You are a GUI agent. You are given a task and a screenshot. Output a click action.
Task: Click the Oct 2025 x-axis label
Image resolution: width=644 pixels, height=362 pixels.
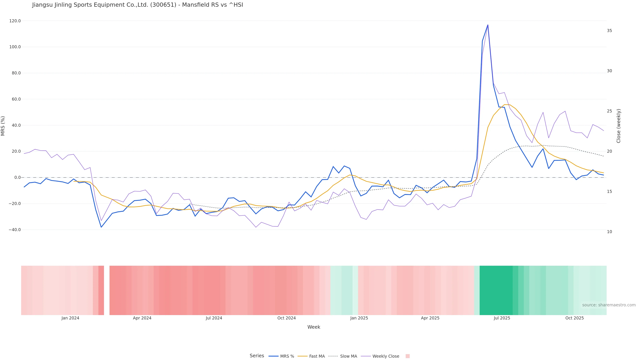[575, 318]
